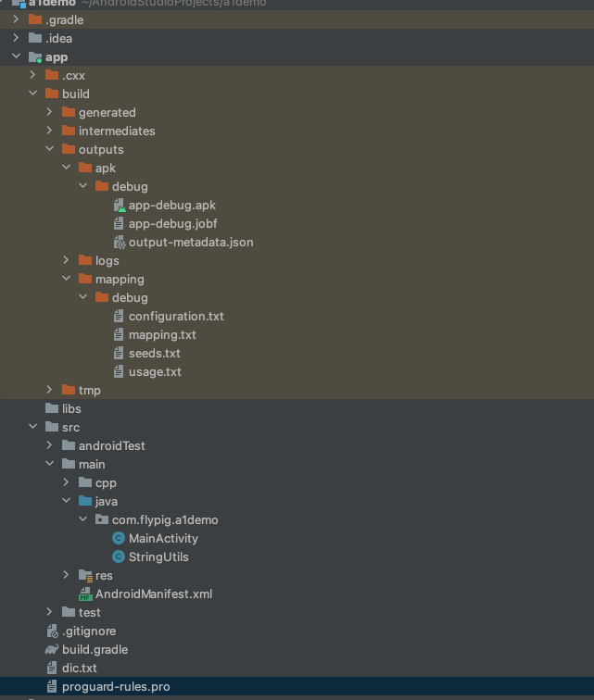Click the app-debug.apk file icon

(x=119, y=206)
